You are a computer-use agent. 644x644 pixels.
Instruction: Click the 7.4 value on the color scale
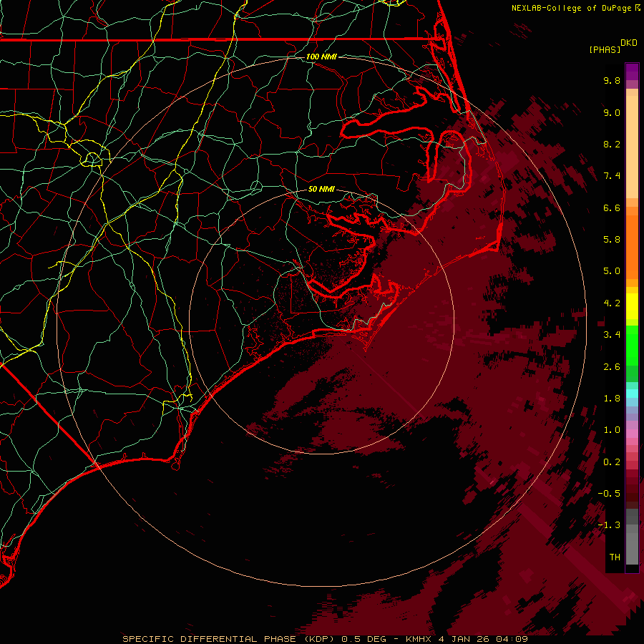point(612,176)
